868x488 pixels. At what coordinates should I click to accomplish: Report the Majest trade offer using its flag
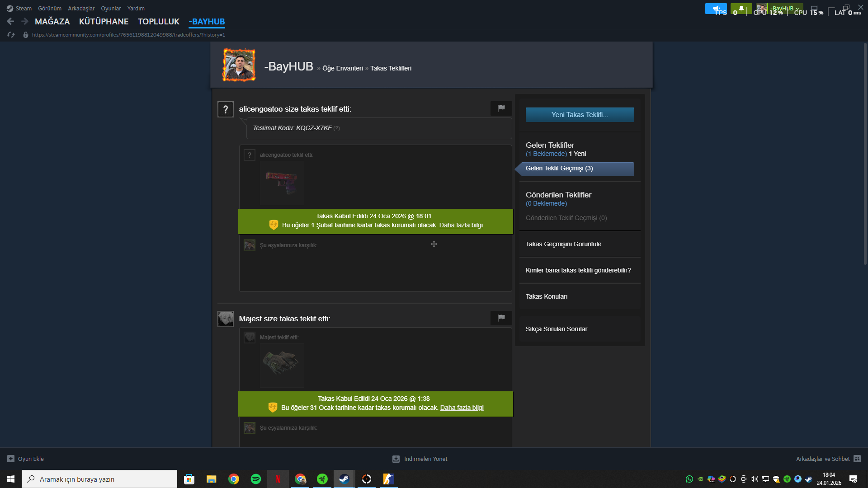point(501,318)
